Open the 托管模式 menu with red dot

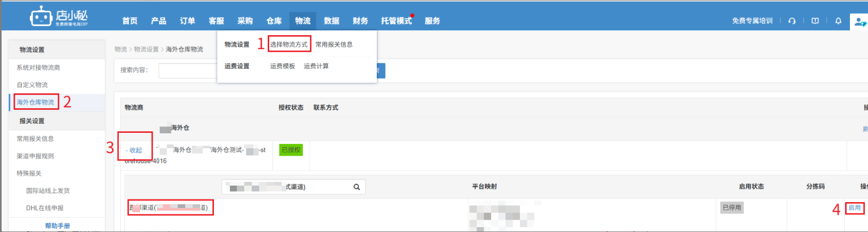coord(396,21)
